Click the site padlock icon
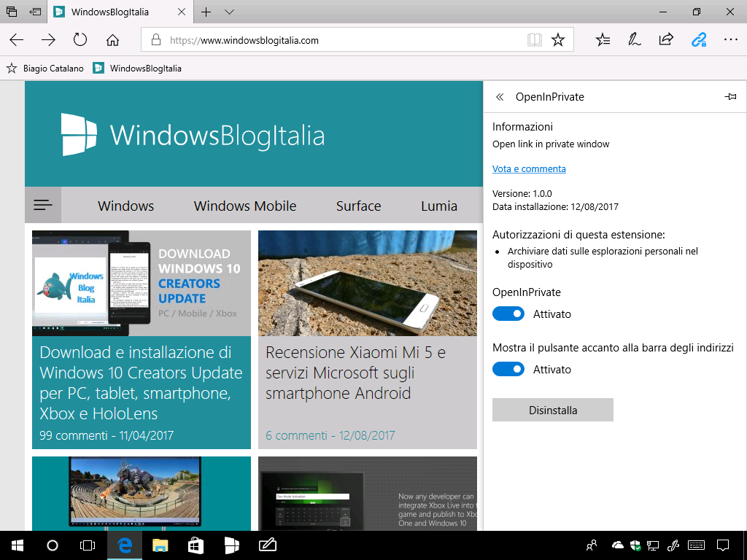This screenshot has height=560, width=747. (x=156, y=40)
